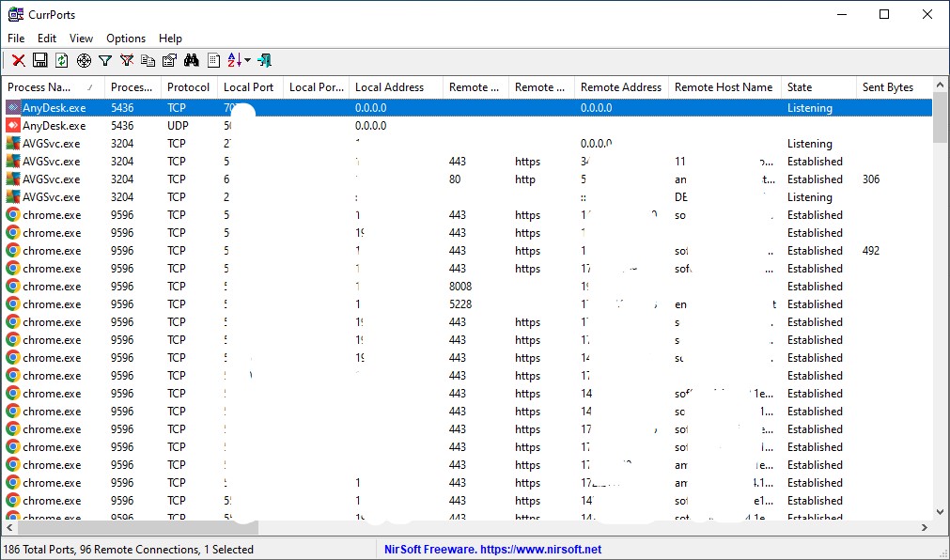This screenshot has height=560, width=950.
Task: Click the binoculars Find icon
Action: tap(192, 60)
